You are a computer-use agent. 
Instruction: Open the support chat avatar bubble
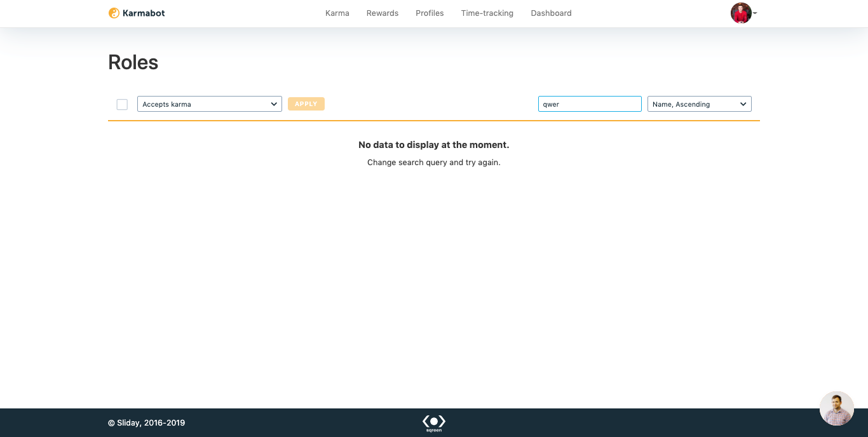pos(837,408)
